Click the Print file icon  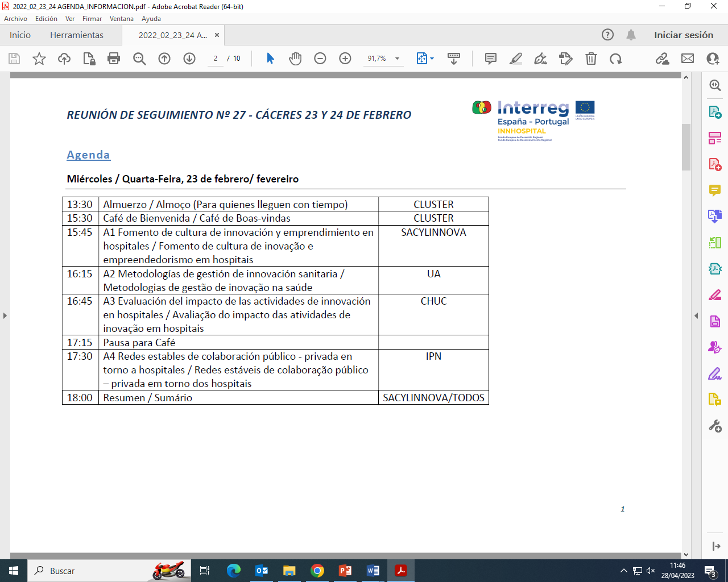pyautogui.click(x=114, y=59)
